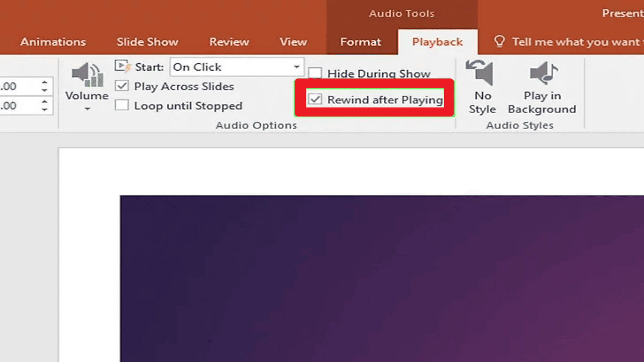
Task: Tick the Hide During Show checkbox
Action: pos(315,73)
